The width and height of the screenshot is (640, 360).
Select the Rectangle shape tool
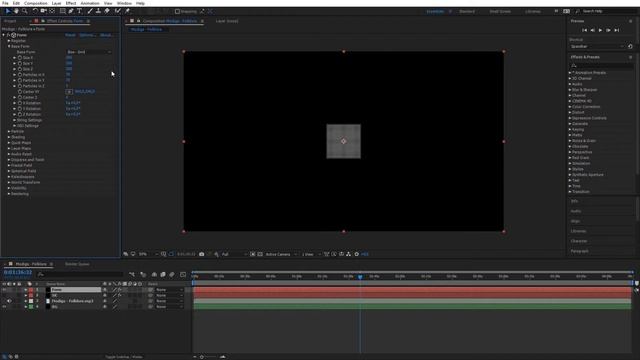[x=62, y=11]
